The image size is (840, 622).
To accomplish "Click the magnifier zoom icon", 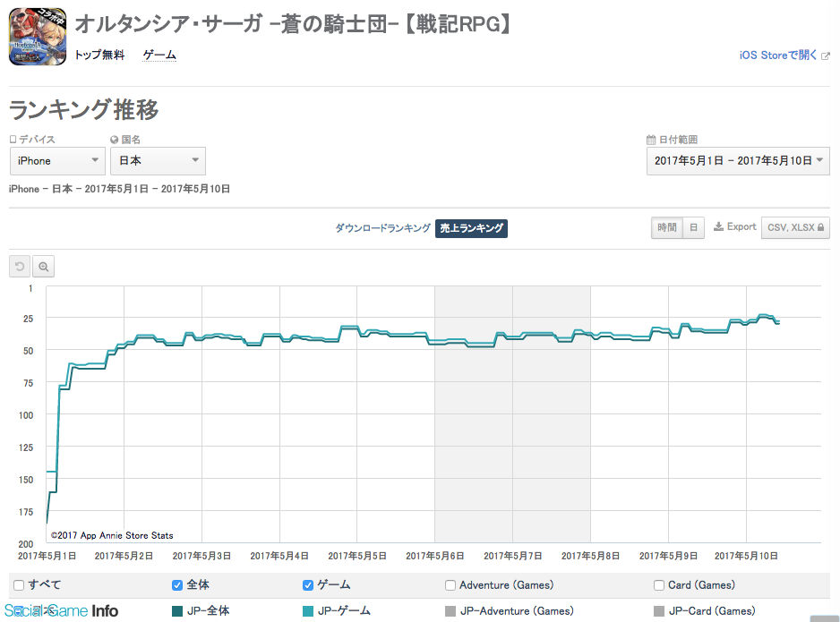I will click(x=43, y=266).
